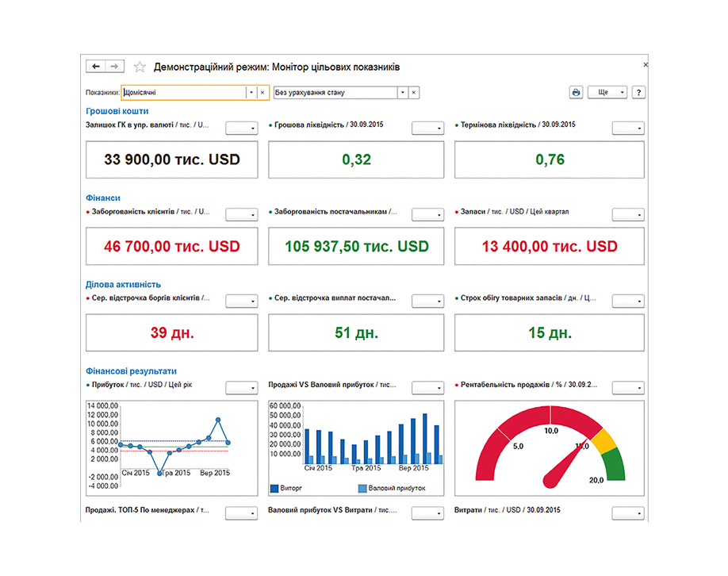This screenshot has width=728, height=576.
Task: Open the Грошові кошти section
Action: [x=117, y=111]
